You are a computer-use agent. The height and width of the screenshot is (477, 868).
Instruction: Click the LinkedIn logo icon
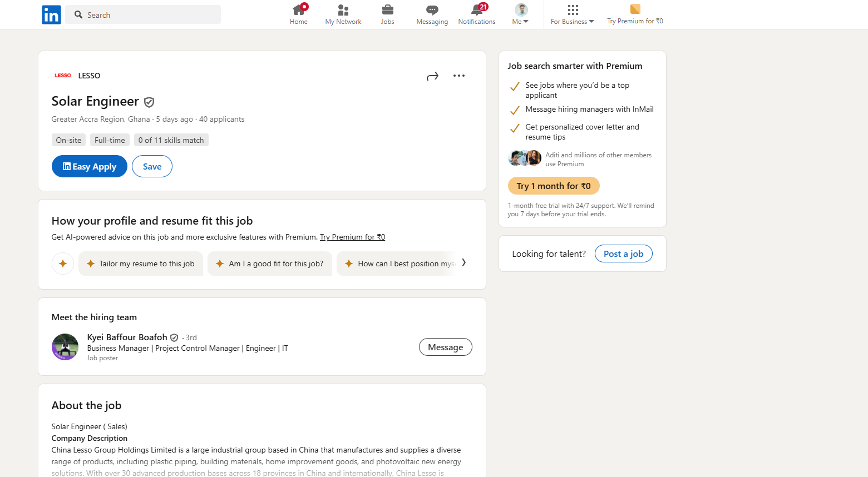[51, 15]
